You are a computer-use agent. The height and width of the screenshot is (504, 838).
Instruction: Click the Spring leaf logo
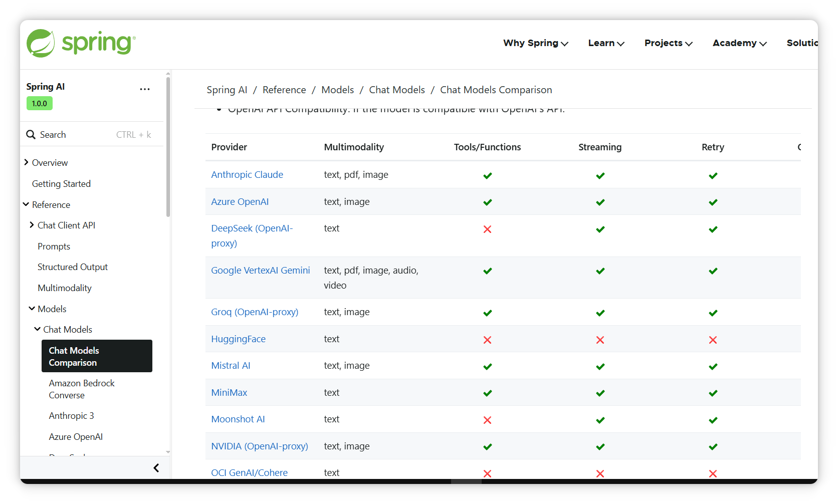pyautogui.click(x=41, y=43)
